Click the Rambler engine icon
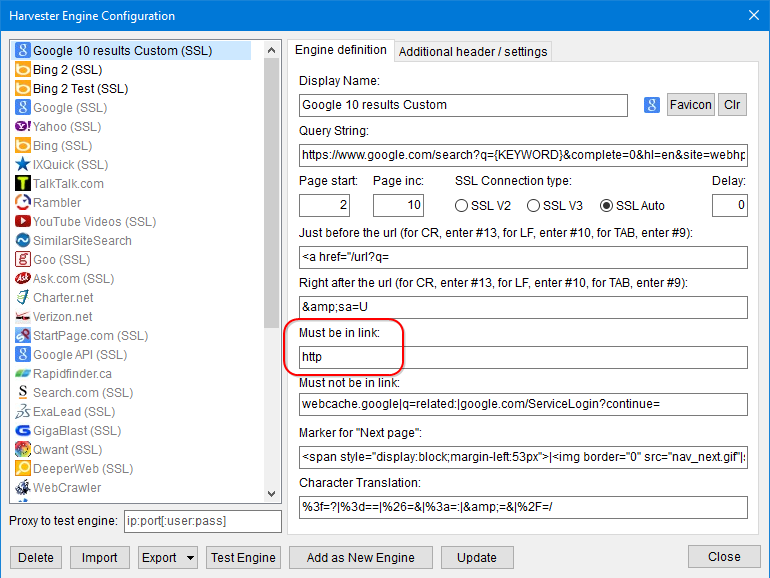The image size is (770, 578). click(23, 202)
